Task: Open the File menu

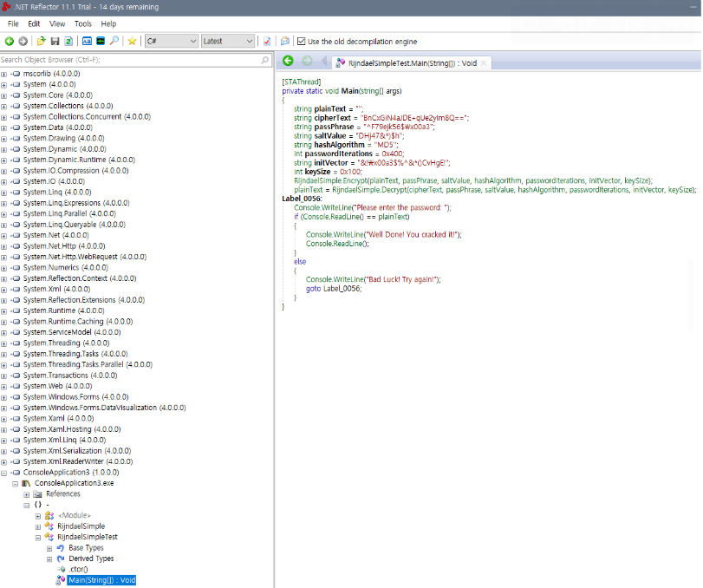Action: tap(13, 23)
